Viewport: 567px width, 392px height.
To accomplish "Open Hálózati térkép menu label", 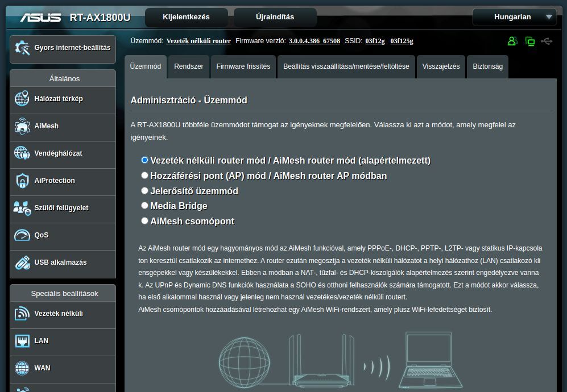I will coord(59,99).
